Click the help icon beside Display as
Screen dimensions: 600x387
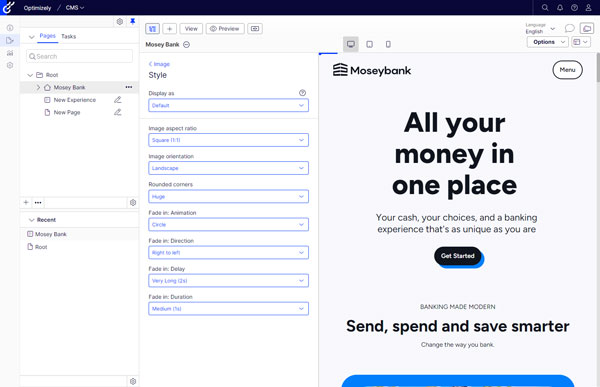[x=302, y=93]
